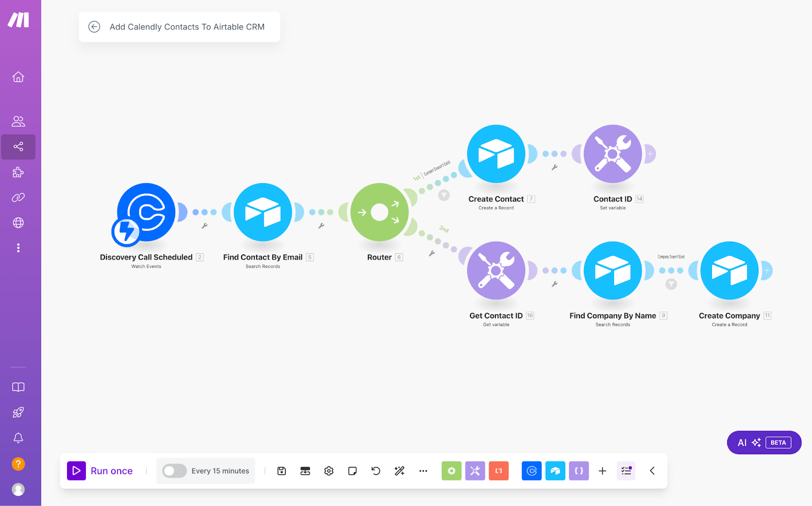Click the Router module label

tap(380, 257)
